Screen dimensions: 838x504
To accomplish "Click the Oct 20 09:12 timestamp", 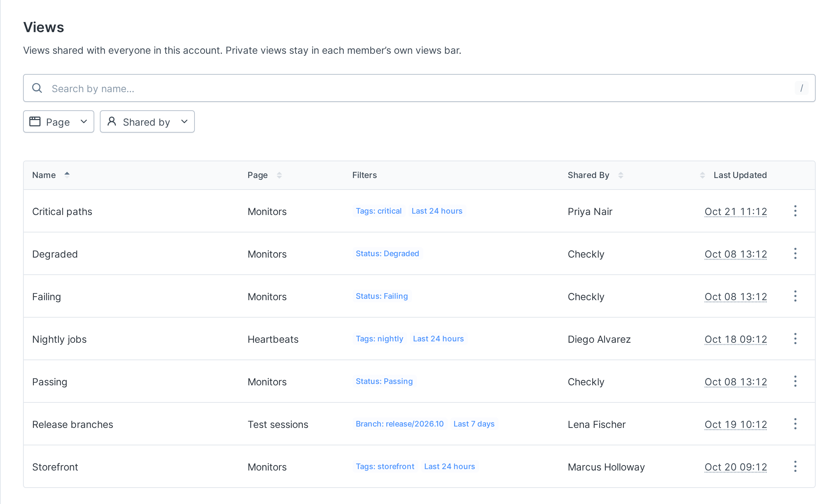I will pos(736,467).
